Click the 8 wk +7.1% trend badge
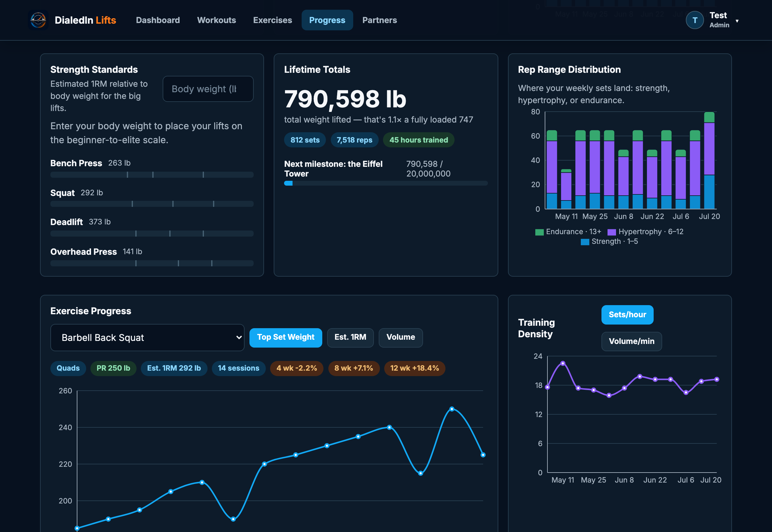The height and width of the screenshot is (532, 772). click(354, 368)
